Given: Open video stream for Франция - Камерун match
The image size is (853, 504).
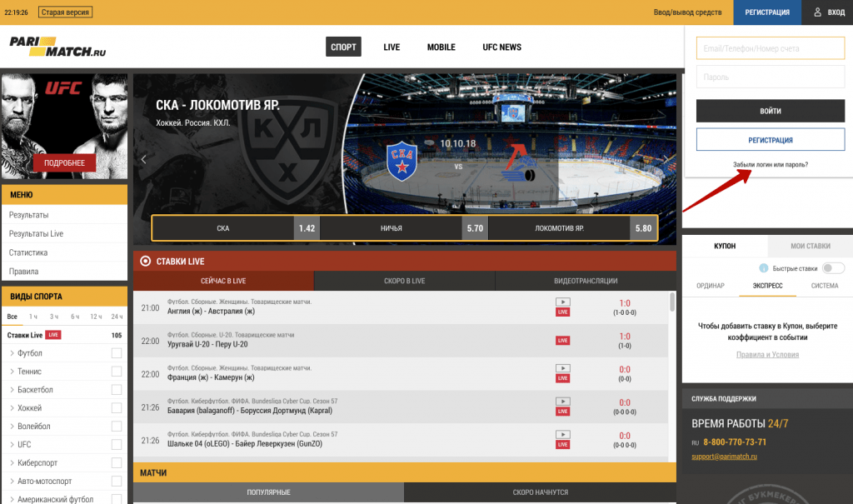Looking at the screenshot, I should [x=562, y=368].
